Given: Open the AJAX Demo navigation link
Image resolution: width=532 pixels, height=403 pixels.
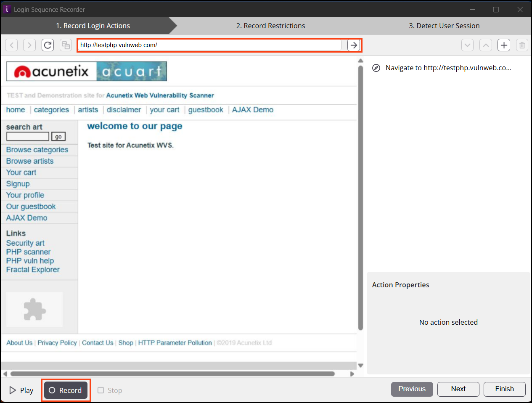Looking at the screenshot, I should click(x=253, y=109).
